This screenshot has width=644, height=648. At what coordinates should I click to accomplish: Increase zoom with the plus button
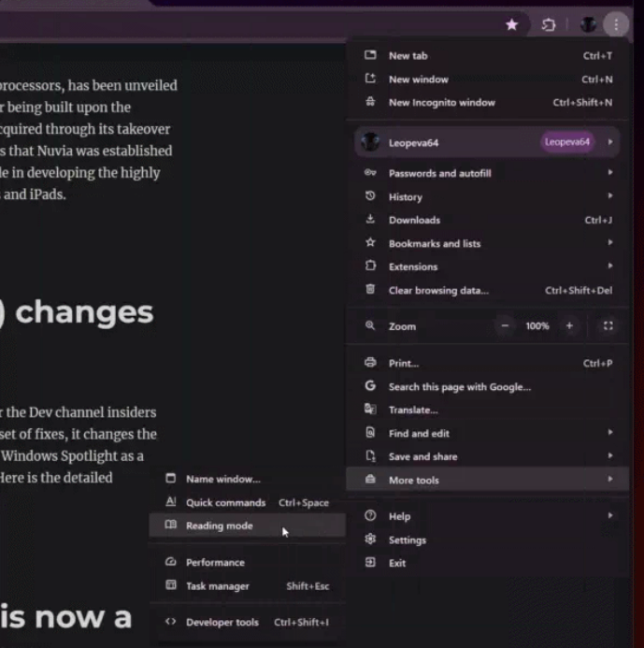click(569, 325)
